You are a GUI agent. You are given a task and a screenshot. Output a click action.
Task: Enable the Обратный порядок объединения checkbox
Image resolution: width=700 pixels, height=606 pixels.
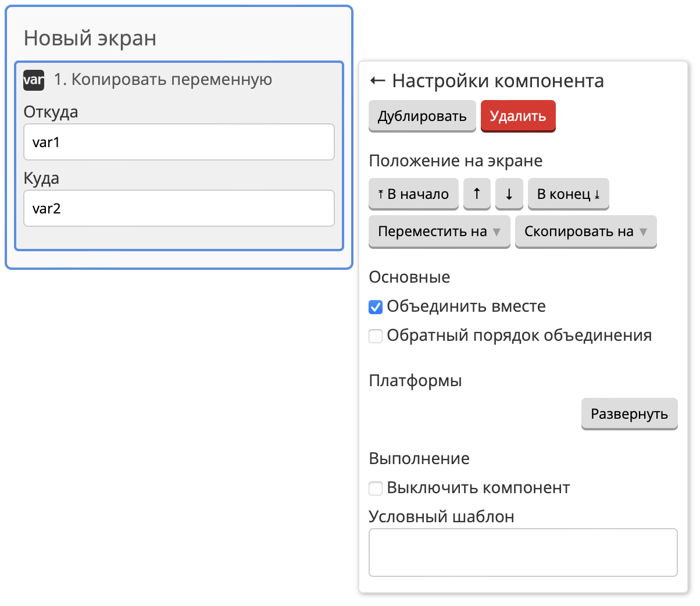click(x=375, y=336)
